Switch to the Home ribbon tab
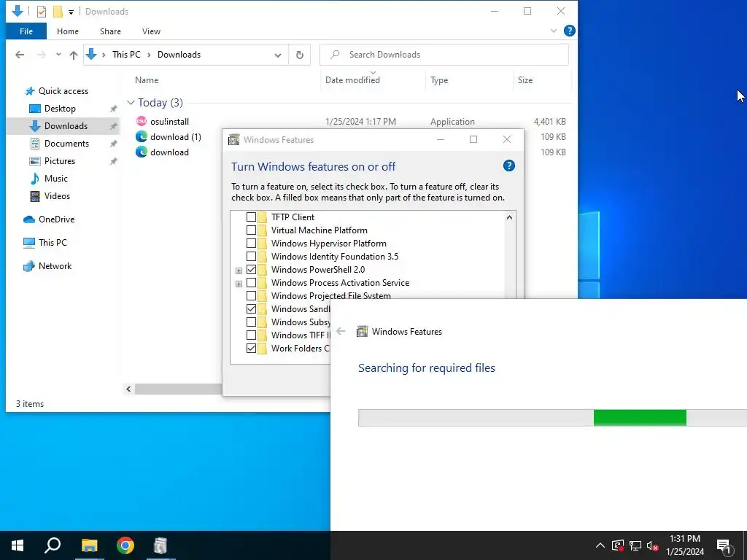This screenshot has width=747, height=560. 68,31
